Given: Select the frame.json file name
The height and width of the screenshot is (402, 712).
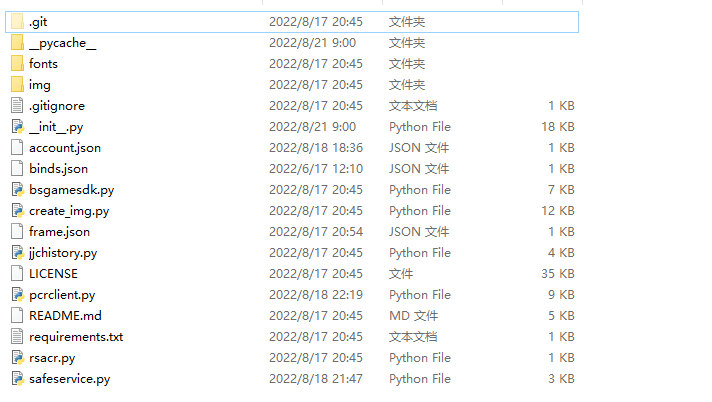Looking at the screenshot, I should [59, 232].
